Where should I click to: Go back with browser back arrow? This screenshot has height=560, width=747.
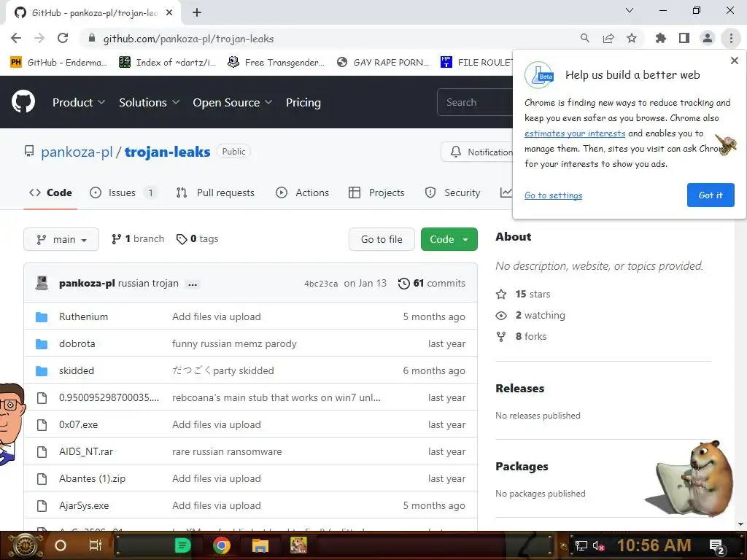click(x=16, y=38)
